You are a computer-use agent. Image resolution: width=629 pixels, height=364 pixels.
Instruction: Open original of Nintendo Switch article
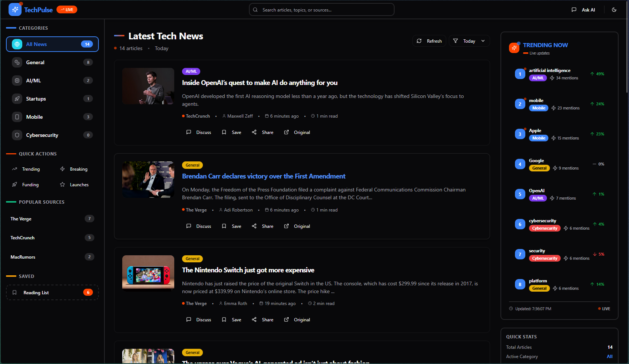297,320
